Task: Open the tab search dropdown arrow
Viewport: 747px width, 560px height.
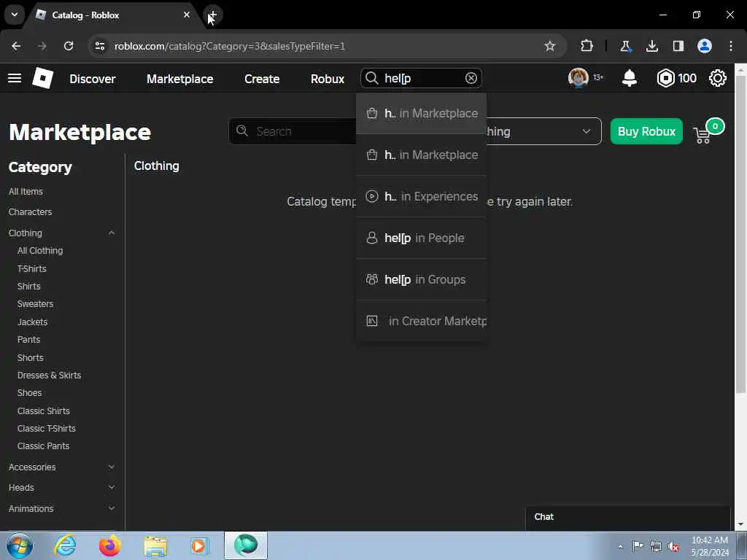Action: click(x=15, y=15)
